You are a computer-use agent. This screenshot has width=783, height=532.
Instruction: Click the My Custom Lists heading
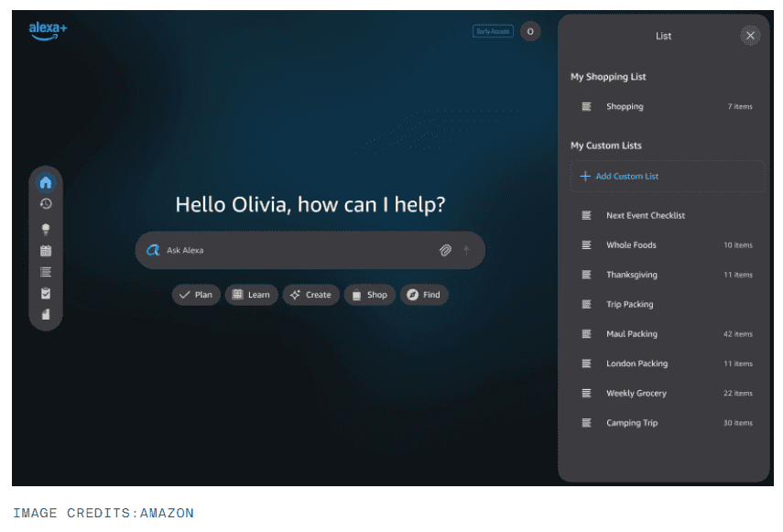coord(605,146)
